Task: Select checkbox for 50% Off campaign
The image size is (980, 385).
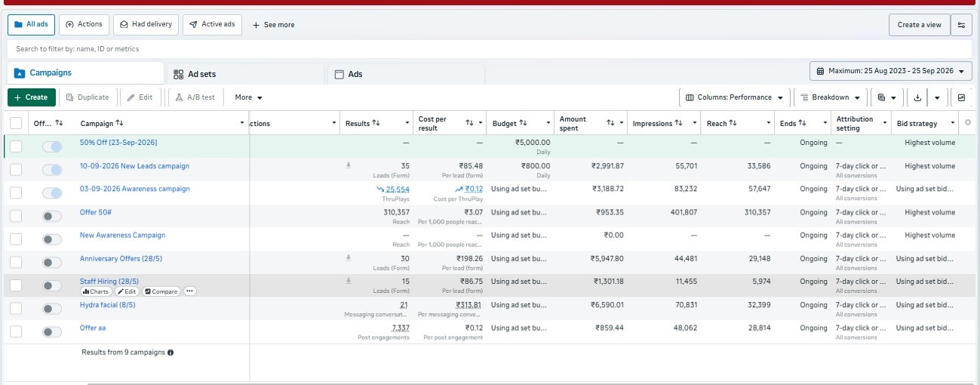Action: click(16, 147)
